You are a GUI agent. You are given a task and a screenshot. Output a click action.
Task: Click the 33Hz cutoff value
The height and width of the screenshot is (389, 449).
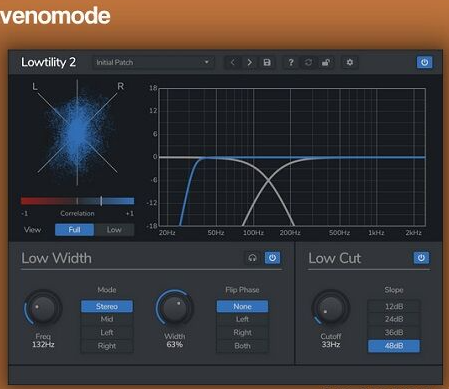click(x=331, y=345)
